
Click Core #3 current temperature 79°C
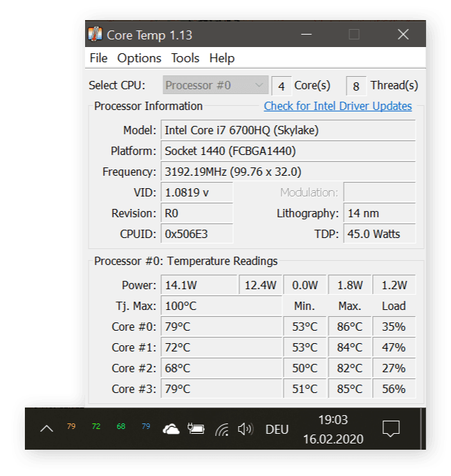coord(221,389)
